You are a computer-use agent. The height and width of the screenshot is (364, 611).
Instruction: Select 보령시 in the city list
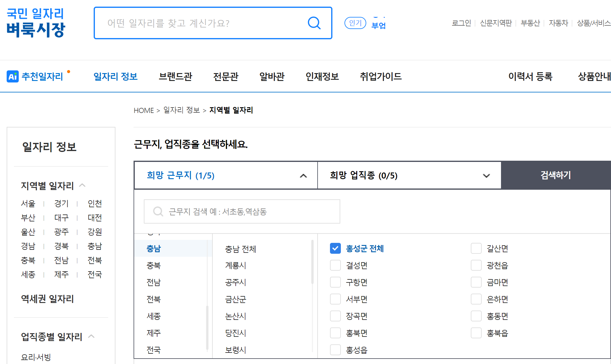pyautogui.click(x=235, y=350)
